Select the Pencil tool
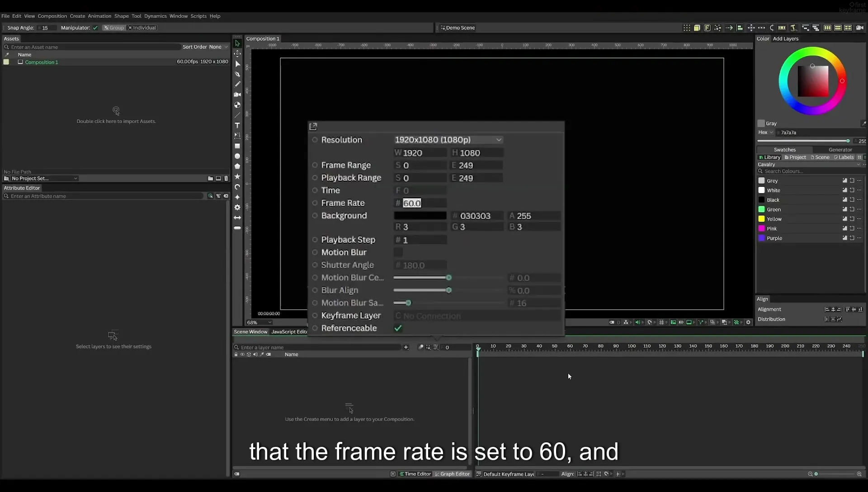Image resolution: width=868 pixels, height=492 pixels. (237, 84)
